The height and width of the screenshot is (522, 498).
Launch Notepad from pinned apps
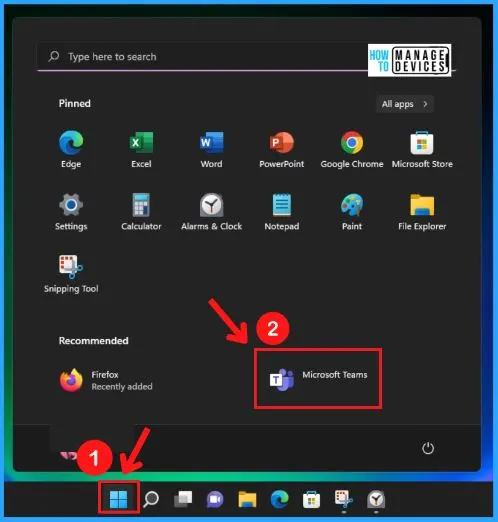point(282,211)
